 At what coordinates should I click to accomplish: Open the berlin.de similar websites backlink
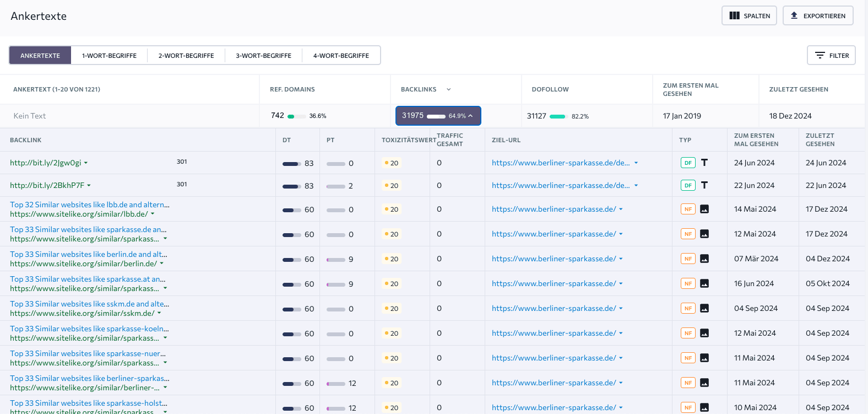89,254
